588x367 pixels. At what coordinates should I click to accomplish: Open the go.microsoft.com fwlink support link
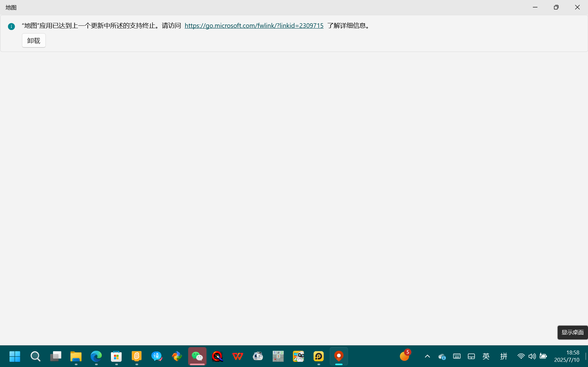point(254,26)
